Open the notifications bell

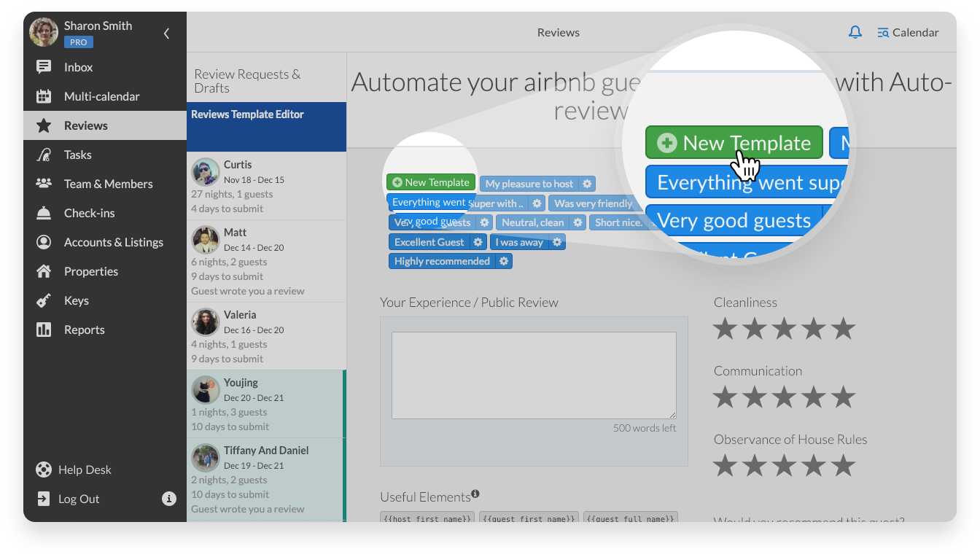coord(855,32)
